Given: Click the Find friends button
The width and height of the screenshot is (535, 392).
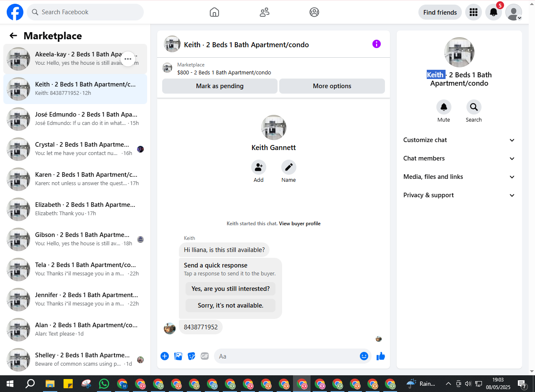Looking at the screenshot, I should click(440, 12).
